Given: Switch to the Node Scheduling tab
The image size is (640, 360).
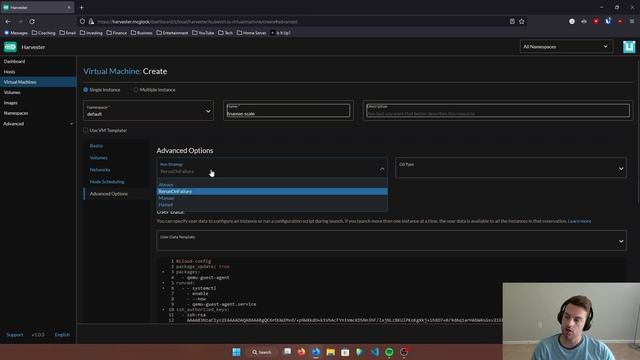Looking at the screenshot, I should tap(107, 182).
